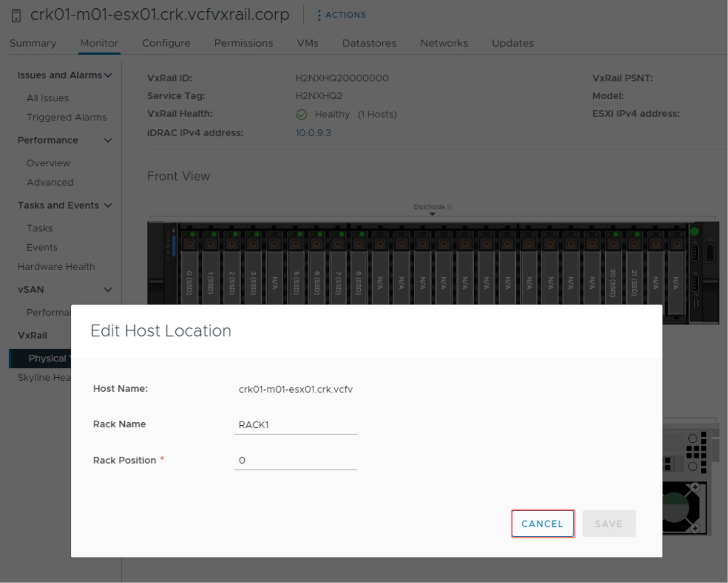728x583 pixels.
Task: Select the Monitor tab
Action: point(99,43)
